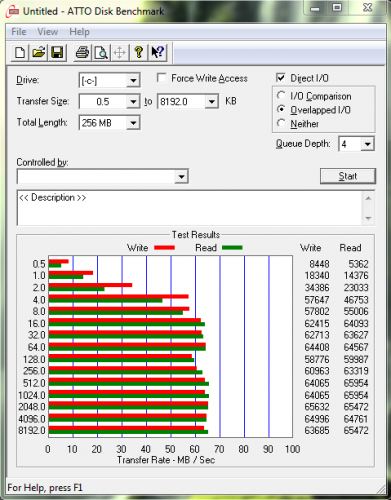Select the Overlapped I/O radio button
Screen dimensions: 391x500
281,110
